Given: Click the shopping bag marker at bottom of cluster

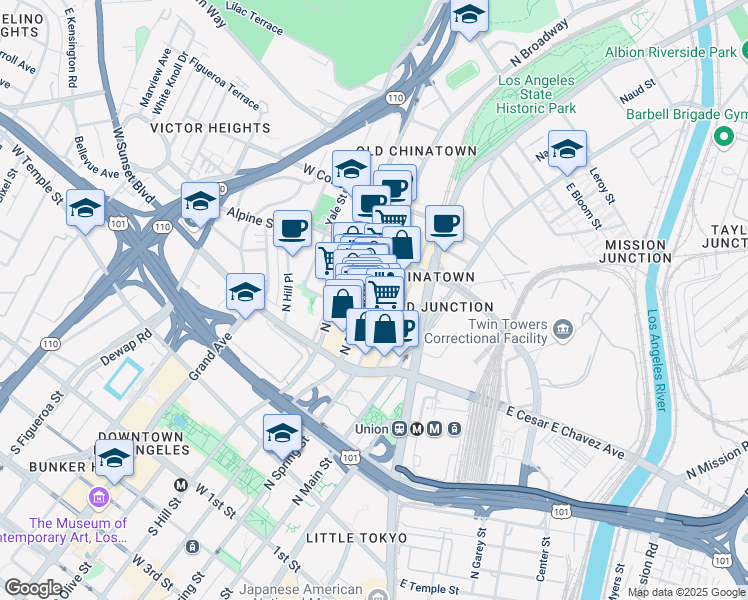Looking at the screenshot, I should click(x=384, y=331).
